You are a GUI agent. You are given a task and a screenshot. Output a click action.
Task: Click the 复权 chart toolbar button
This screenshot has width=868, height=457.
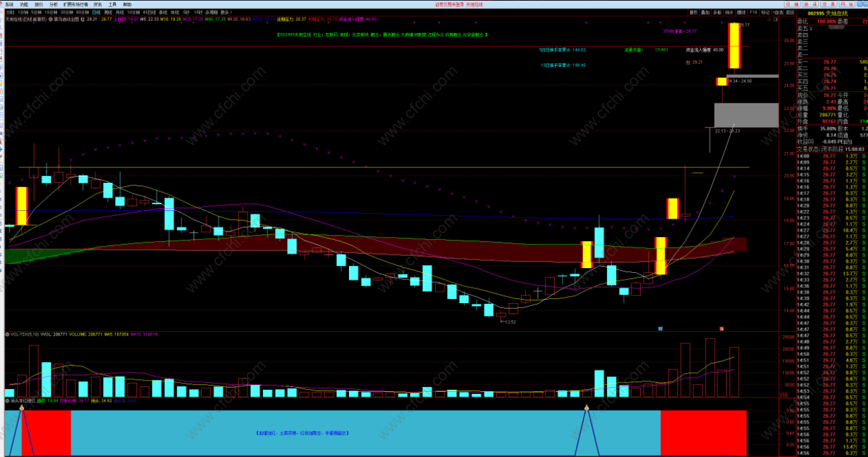[x=693, y=12]
